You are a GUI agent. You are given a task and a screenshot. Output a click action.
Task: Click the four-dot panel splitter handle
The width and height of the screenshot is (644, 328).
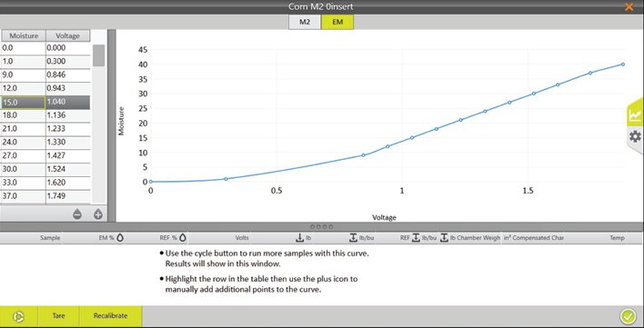322,227
